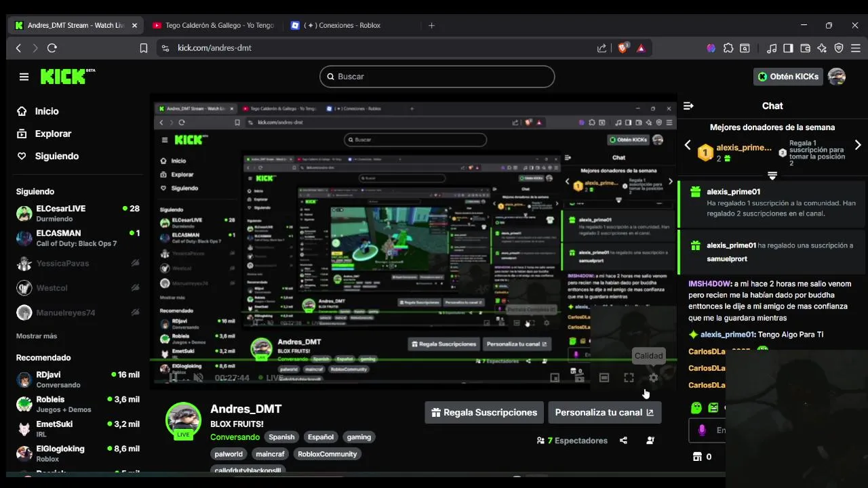Go back in browser history
Image resolution: width=868 pixels, height=488 pixels.
click(18, 48)
